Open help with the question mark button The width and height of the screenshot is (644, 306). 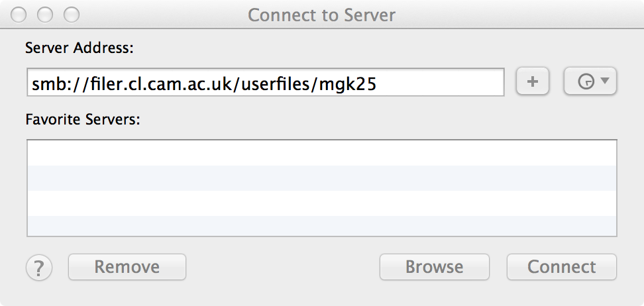click(39, 268)
